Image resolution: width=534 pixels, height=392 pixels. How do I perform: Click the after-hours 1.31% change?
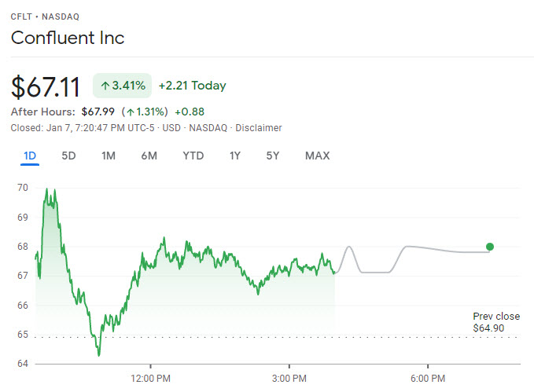click(145, 112)
